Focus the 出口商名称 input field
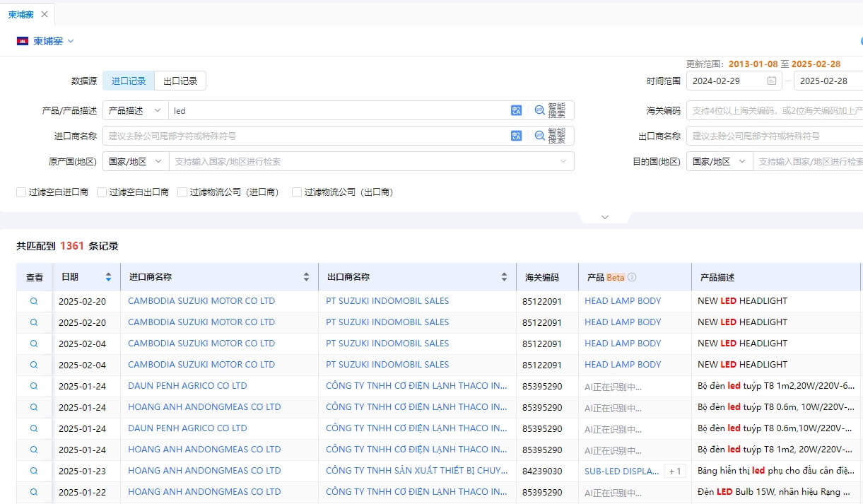This screenshot has height=504, width=863. [775, 136]
